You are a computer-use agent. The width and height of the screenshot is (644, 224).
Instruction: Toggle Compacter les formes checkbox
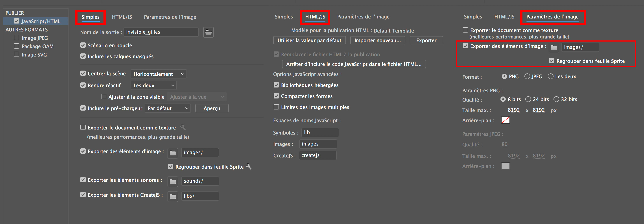coord(276,96)
